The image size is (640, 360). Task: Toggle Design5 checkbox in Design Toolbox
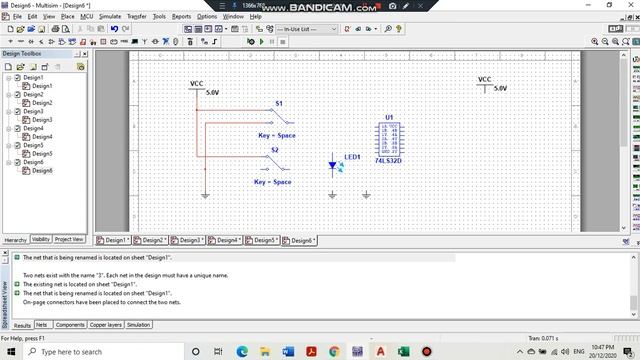tap(18, 145)
